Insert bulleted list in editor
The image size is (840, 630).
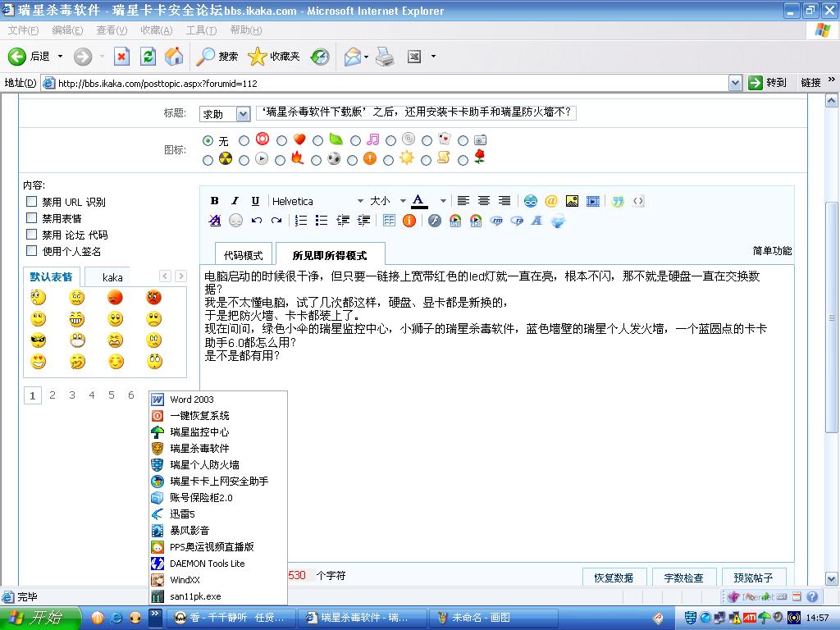[x=322, y=220]
